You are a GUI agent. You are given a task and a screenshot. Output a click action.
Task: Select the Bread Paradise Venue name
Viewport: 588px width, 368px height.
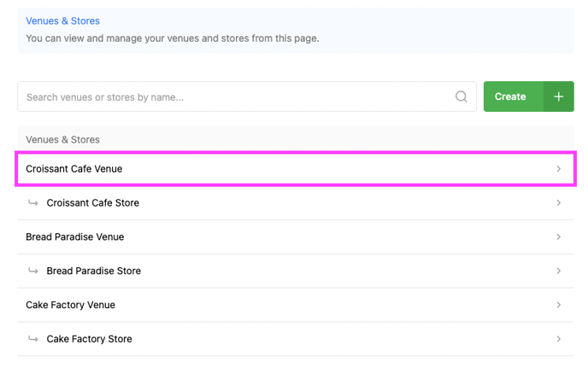(75, 237)
